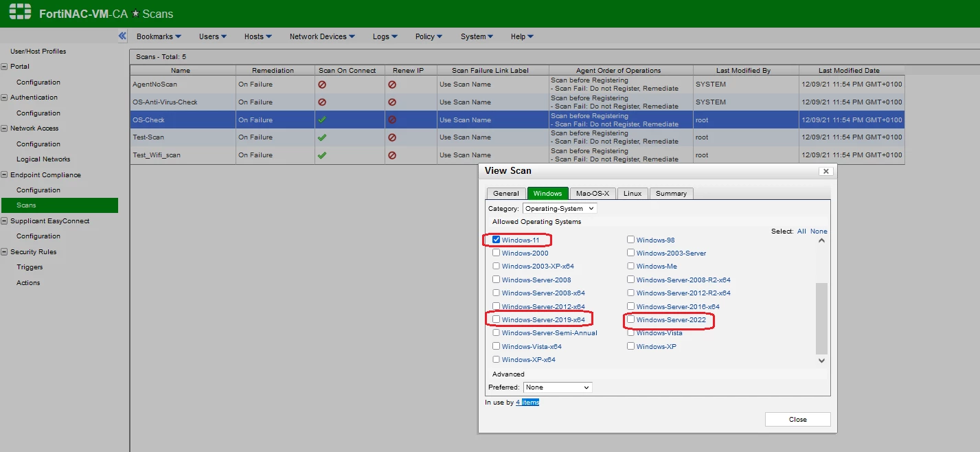Click the scroll-up arrow in the OS list
The image size is (980, 452).
coord(821,241)
